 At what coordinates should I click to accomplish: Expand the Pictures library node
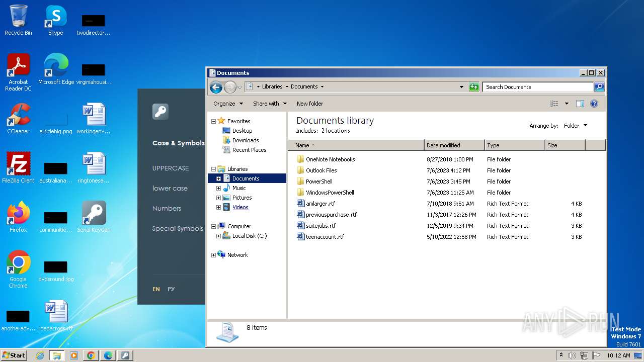218,198
